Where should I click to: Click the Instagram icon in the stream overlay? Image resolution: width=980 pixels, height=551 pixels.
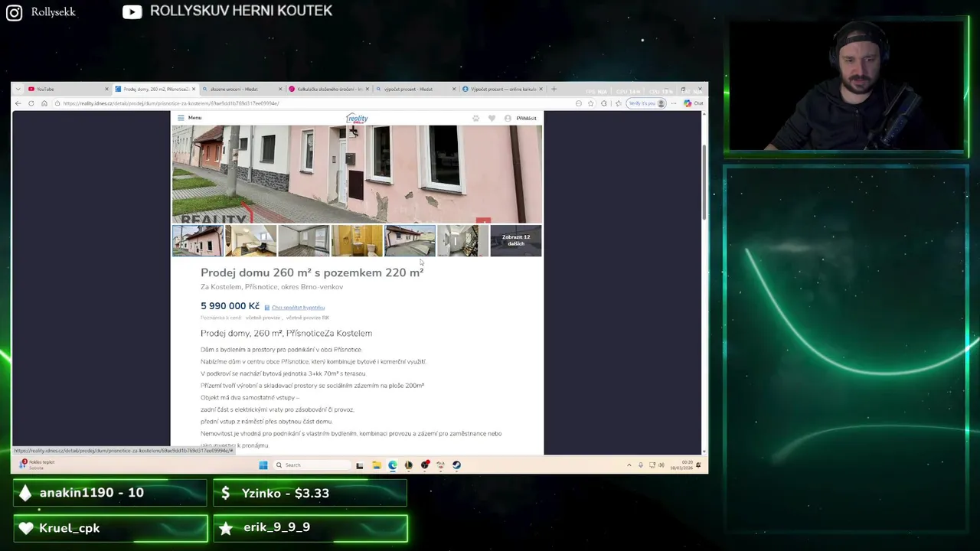coord(15,12)
